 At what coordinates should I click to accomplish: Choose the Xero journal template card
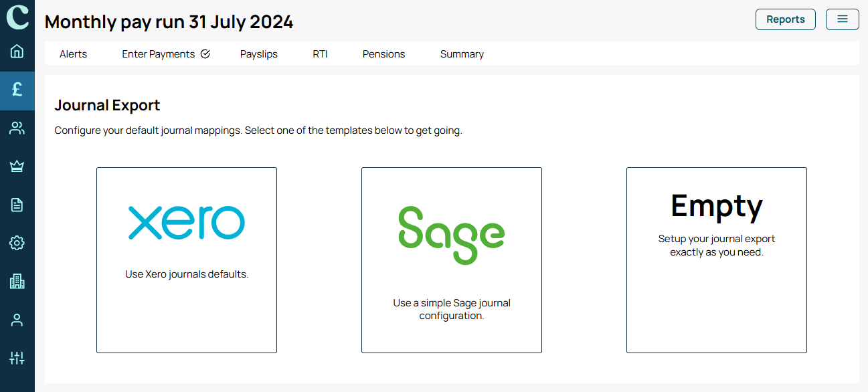click(x=187, y=260)
